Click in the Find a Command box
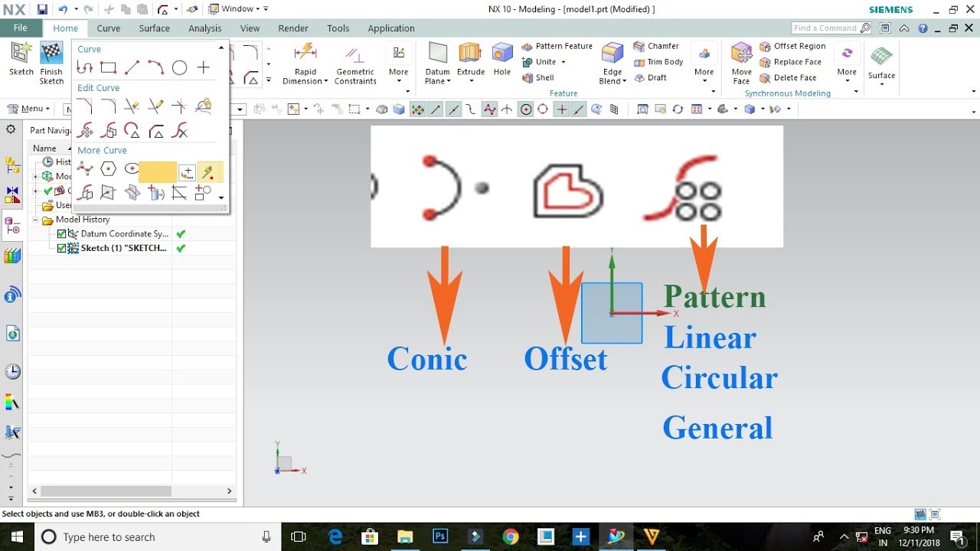This screenshot has width=980, height=551. [831, 28]
